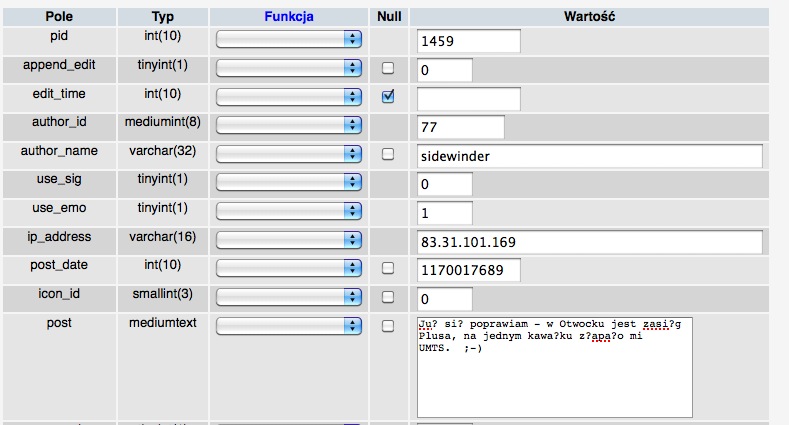Expand the post field function dropdown
This screenshot has width=789, height=425.
click(x=289, y=326)
